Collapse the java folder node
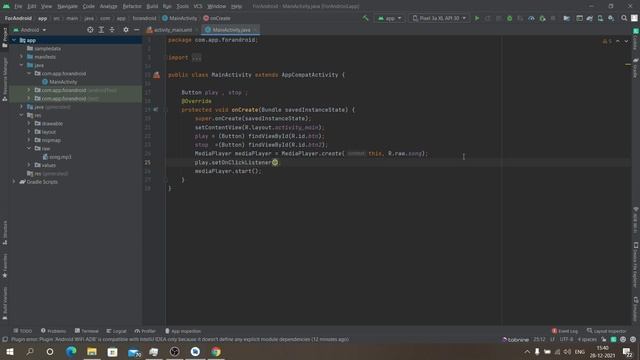This screenshot has height=360, width=640. [22, 65]
